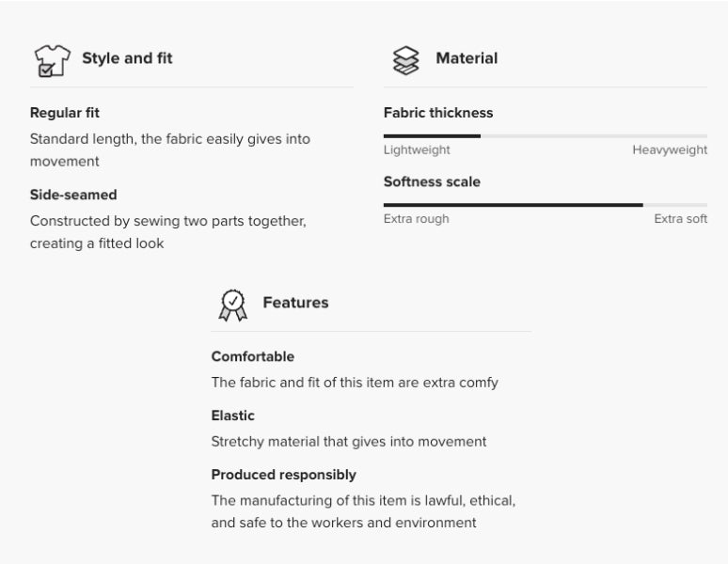Click the Extra soft scale label
Viewport: 728px width, 564px height.
click(x=681, y=219)
